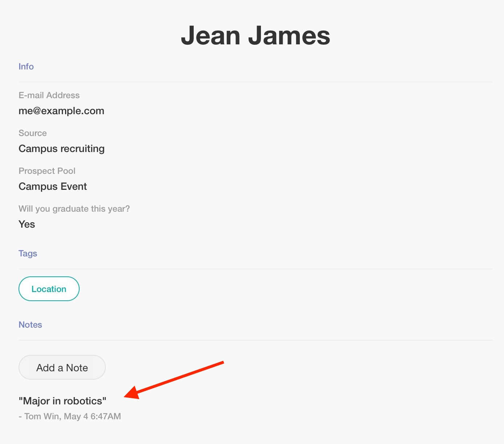Image resolution: width=504 pixels, height=444 pixels.
Task: Click the Source field label
Action: click(33, 133)
